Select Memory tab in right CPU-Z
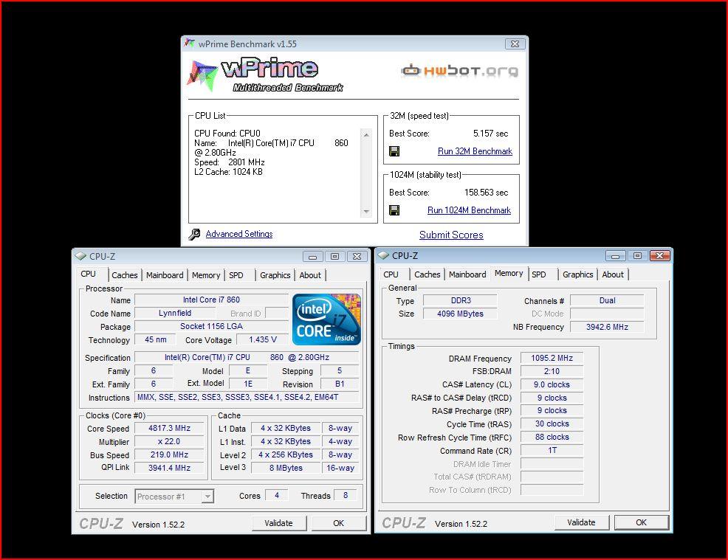The image size is (728, 560). click(x=509, y=274)
